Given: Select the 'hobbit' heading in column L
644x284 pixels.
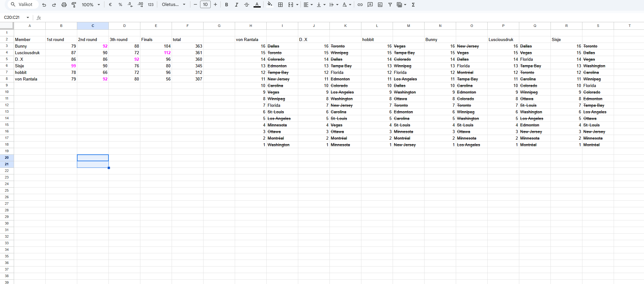Looking at the screenshot, I should [377, 39].
